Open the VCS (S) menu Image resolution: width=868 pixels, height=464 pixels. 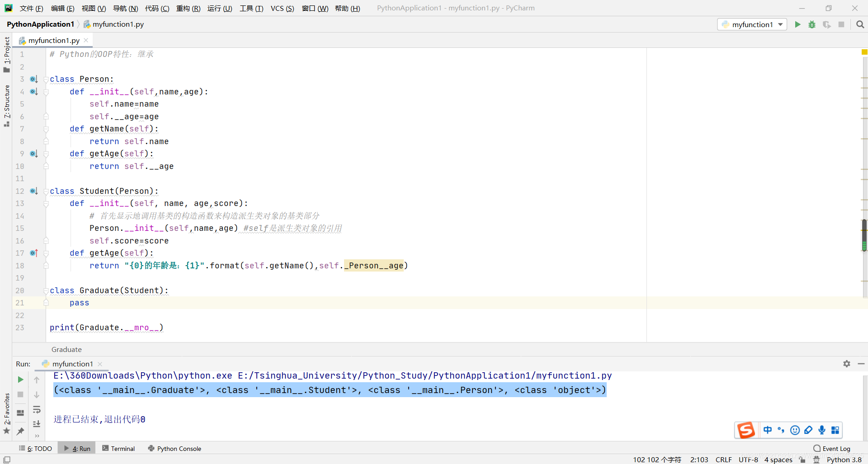282,8
